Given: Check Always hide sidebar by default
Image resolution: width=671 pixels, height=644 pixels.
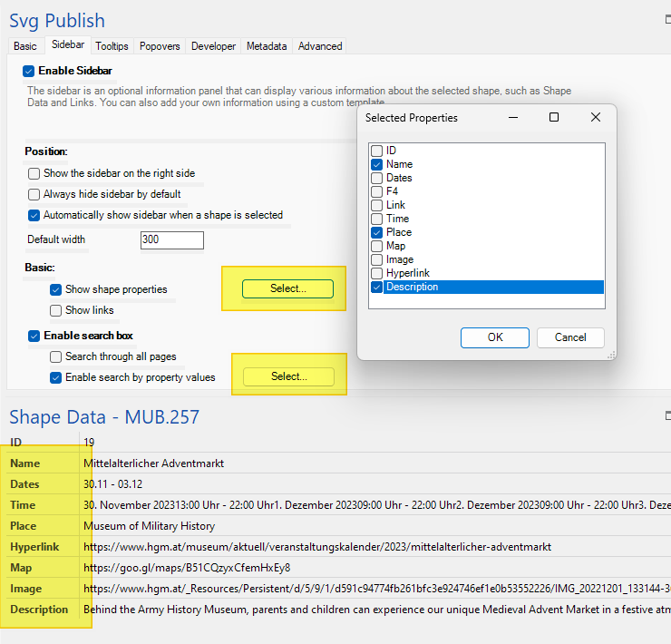Looking at the screenshot, I should tap(34, 194).
